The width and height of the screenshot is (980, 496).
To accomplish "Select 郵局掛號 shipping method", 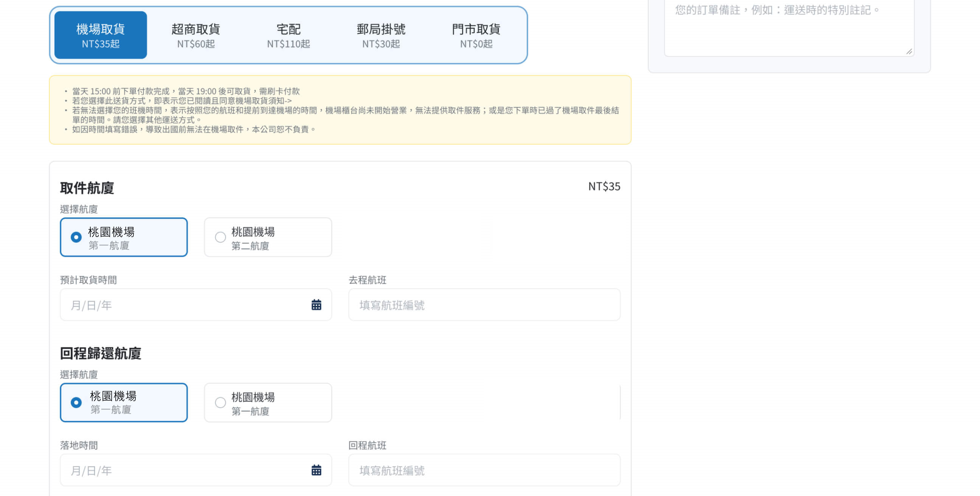I will [x=381, y=35].
